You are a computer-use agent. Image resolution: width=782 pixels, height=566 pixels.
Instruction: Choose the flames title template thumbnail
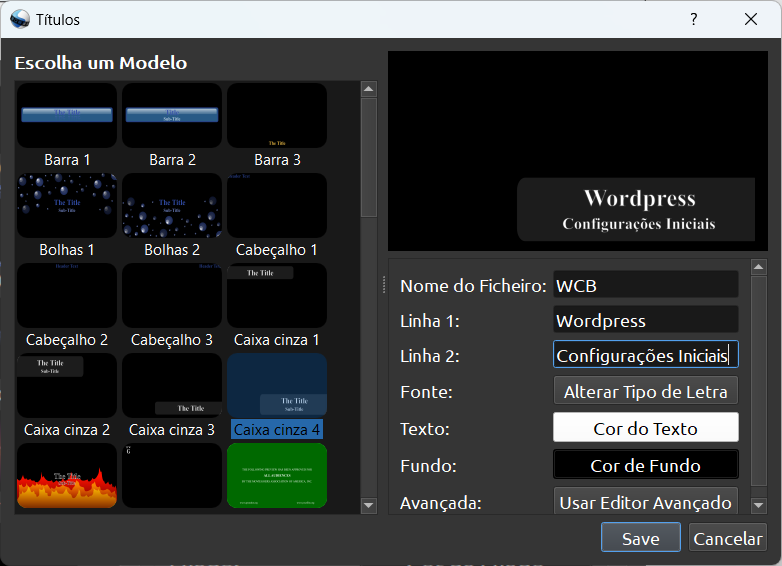(67, 476)
